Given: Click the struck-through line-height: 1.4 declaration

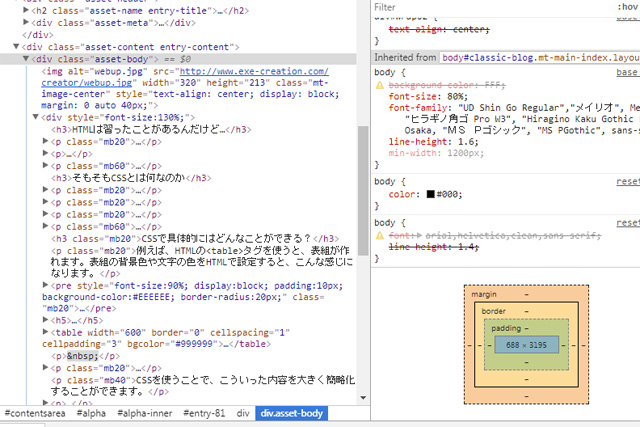Looking at the screenshot, I should pyautogui.click(x=433, y=247).
